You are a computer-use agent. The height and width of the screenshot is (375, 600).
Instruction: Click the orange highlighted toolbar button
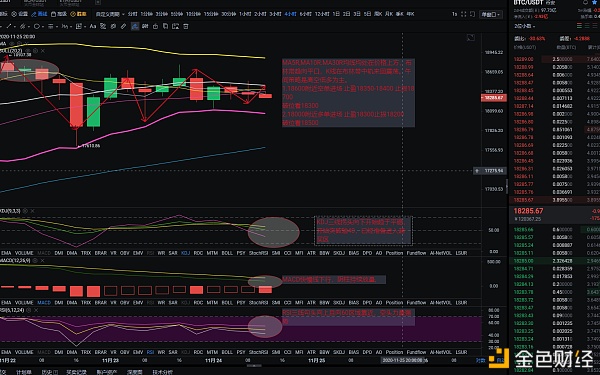[x=79, y=14]
